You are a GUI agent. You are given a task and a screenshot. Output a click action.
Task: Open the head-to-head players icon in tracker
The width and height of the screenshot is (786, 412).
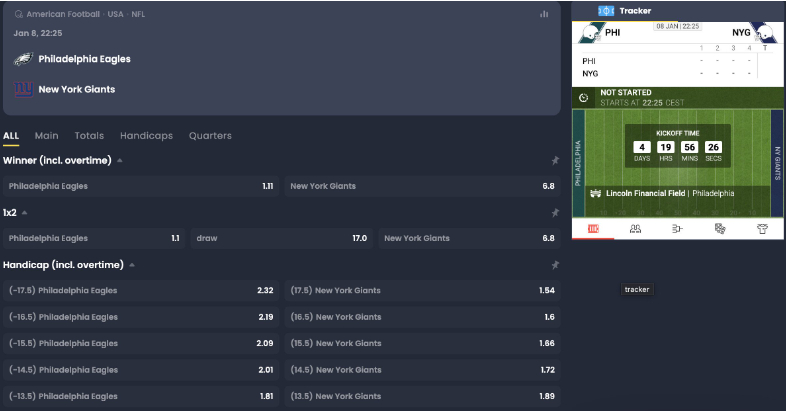(x=635, y=229)
